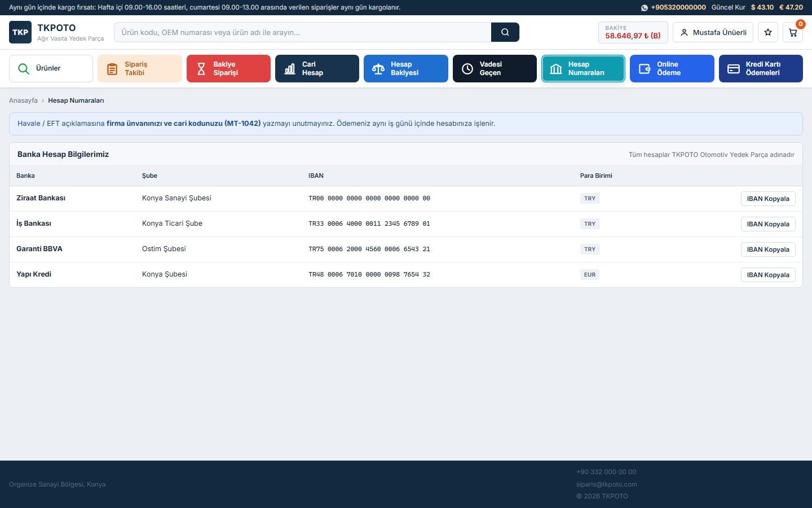Screen dimensions: 812x508
Task: Click the user profile icon
Action: [x=684, y=32]
